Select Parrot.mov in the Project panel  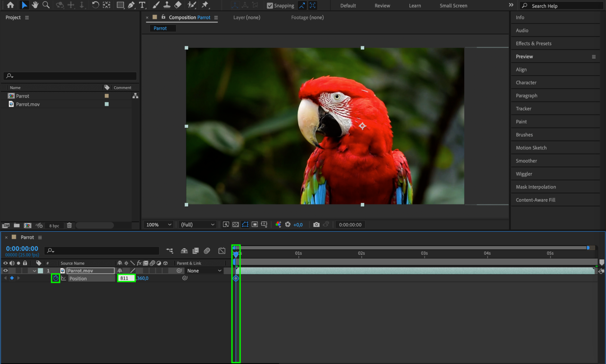(x=28, y=104)
